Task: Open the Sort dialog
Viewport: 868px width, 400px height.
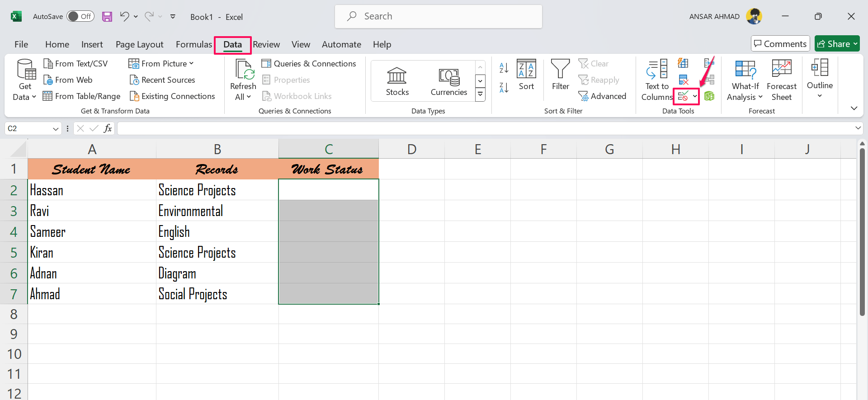Action: point(526,75)
